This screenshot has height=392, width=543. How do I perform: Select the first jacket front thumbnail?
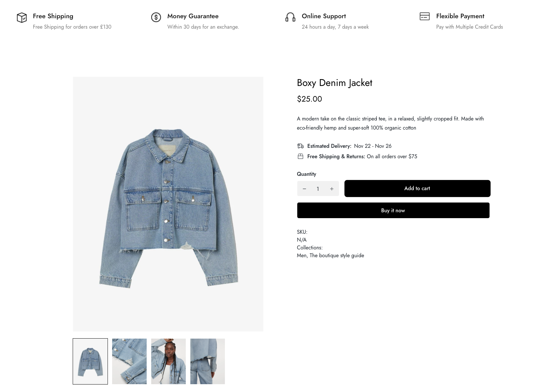(90, 361)
